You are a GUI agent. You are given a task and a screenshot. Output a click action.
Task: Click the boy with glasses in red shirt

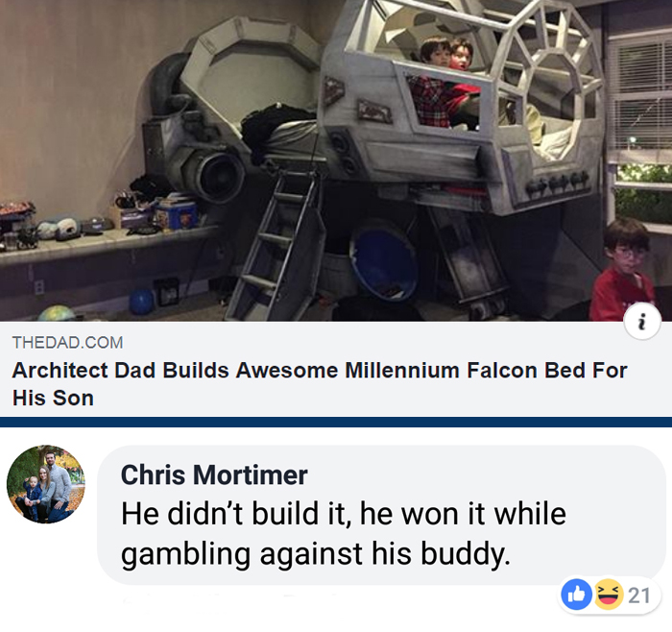click(623, 270)
